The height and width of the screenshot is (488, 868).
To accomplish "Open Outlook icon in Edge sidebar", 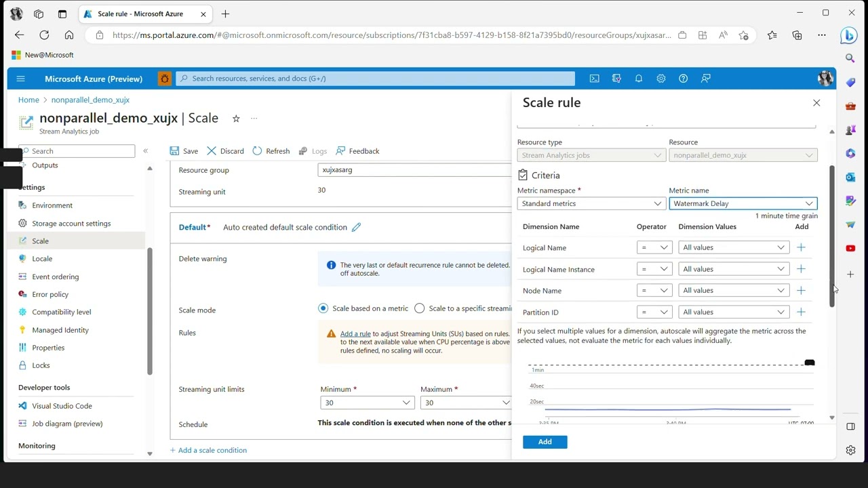I will [850, 177].
